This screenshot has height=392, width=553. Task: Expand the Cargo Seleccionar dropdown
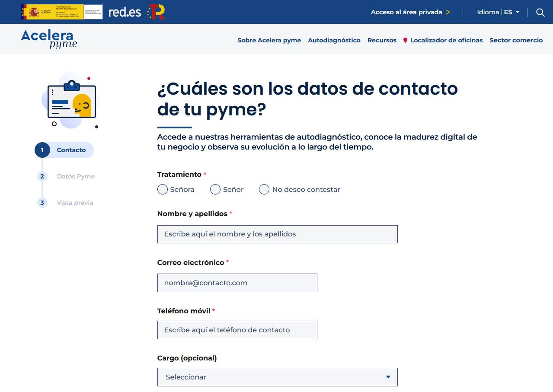tap(277, 377)
